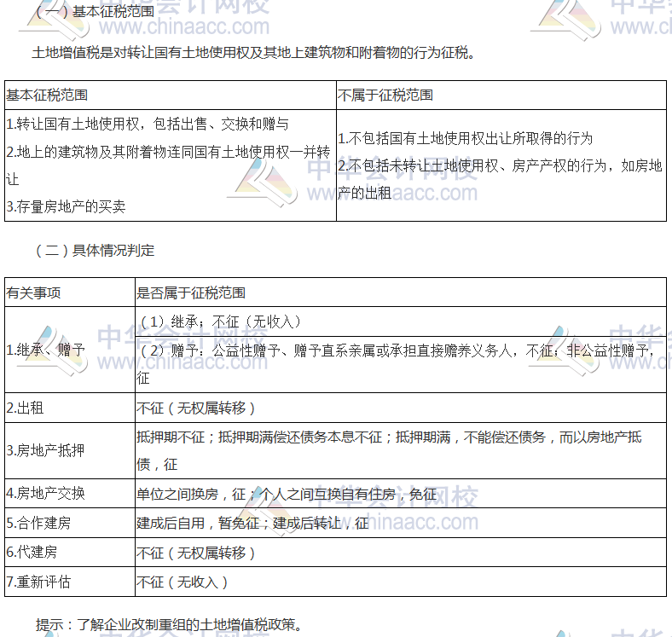The image size is (672, 637).
Task: Click the 5.合作建房 row label
Action: [x=39, y=523]
